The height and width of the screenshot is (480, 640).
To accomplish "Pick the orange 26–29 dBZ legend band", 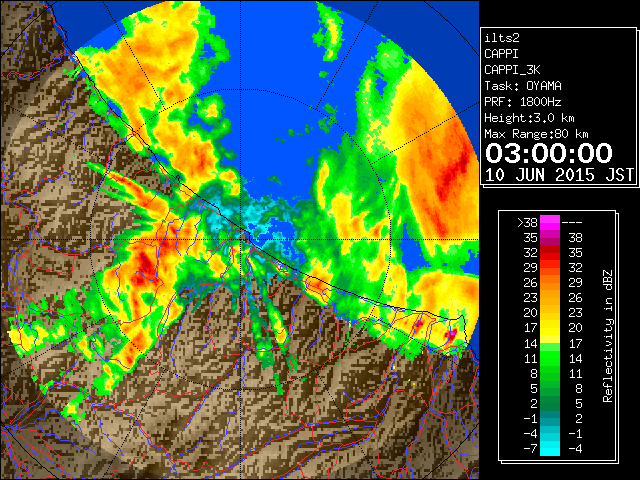I will (550, 283).
